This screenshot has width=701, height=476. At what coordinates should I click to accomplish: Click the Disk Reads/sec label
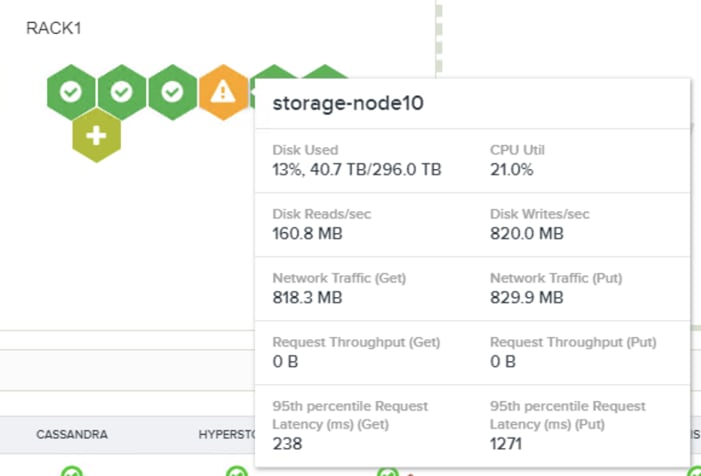coord(321,214)
